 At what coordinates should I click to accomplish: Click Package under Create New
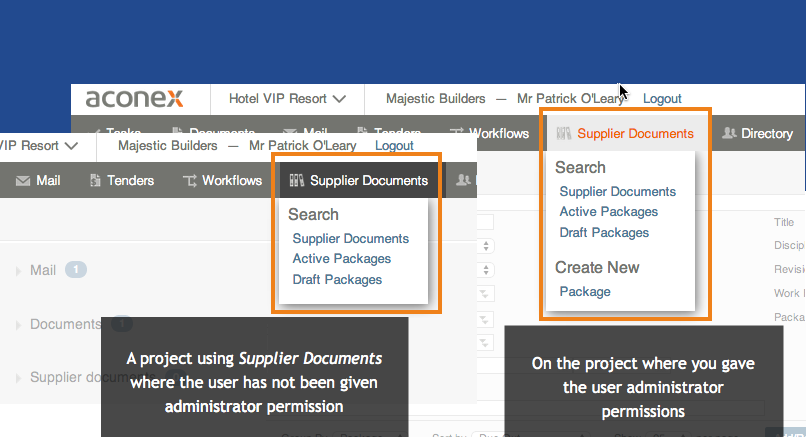tap(585, 292)
